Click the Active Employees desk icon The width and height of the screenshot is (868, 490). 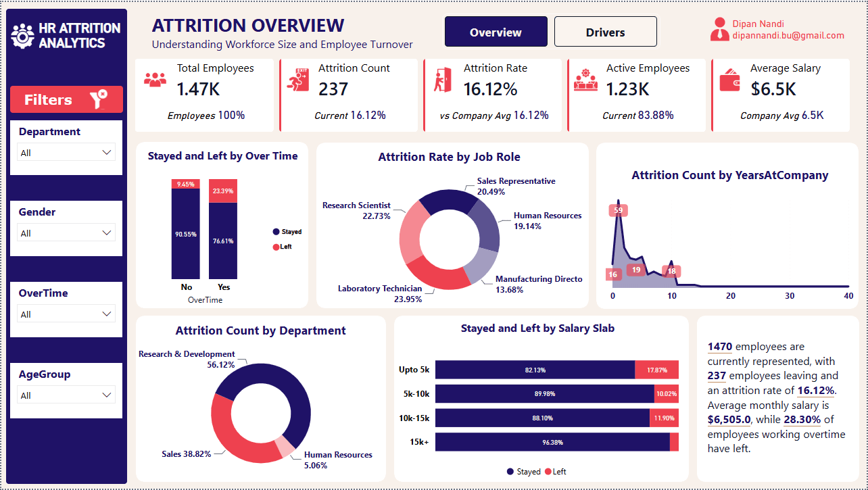click(585, 80)
